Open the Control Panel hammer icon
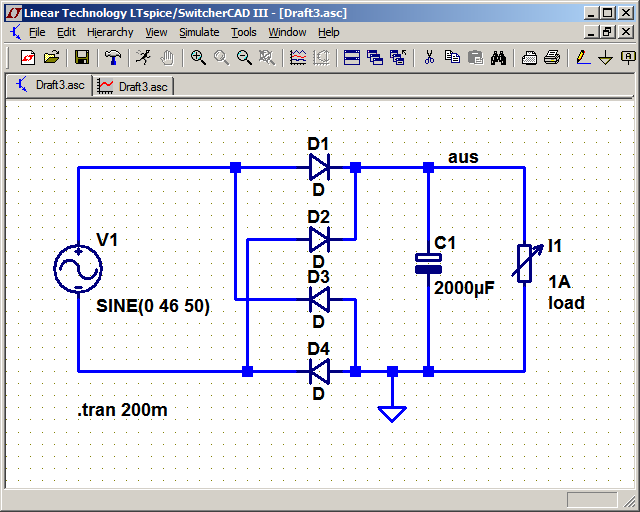 [x=113, y=58]
